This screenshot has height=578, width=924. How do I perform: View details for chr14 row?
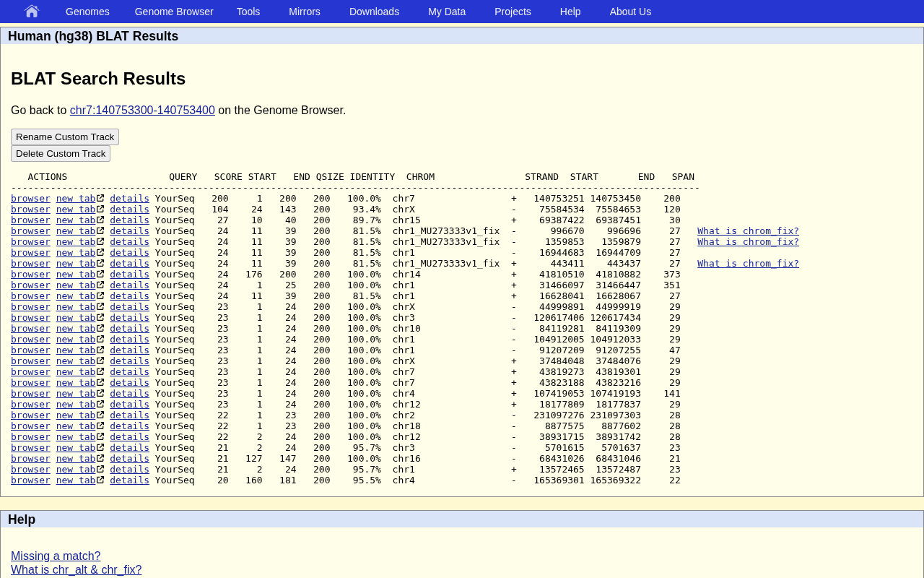point(129,275)
